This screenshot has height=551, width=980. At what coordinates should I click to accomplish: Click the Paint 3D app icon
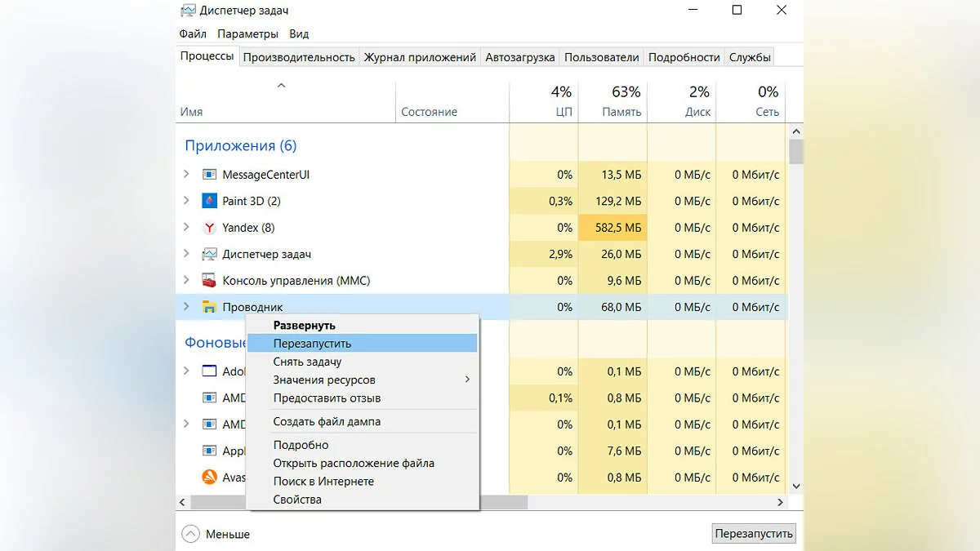point(209,201)
